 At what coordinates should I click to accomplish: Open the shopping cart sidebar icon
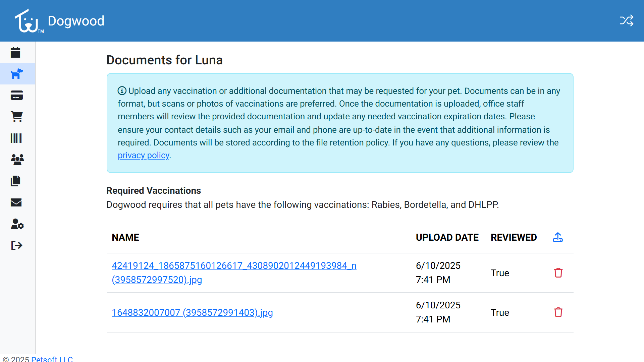point(17,117)
